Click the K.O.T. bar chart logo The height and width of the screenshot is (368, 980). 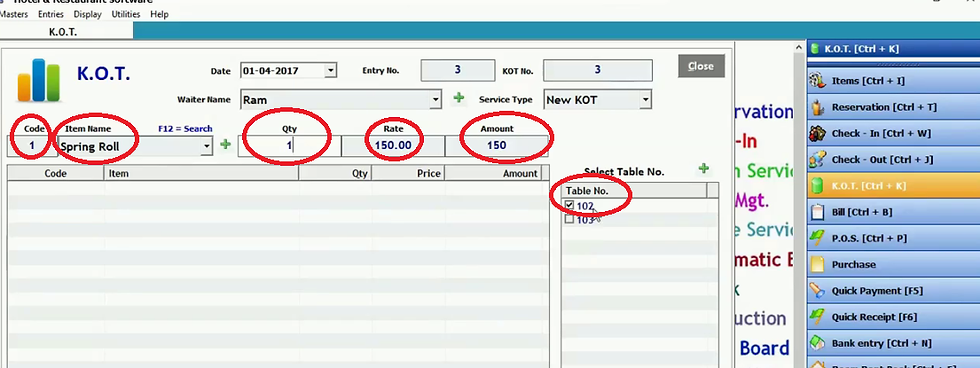(x=39, y=80)
